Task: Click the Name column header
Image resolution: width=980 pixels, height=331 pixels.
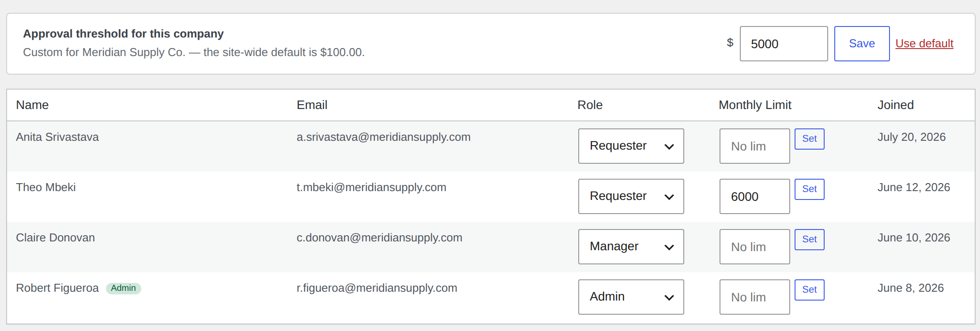Action: (32, 105)
